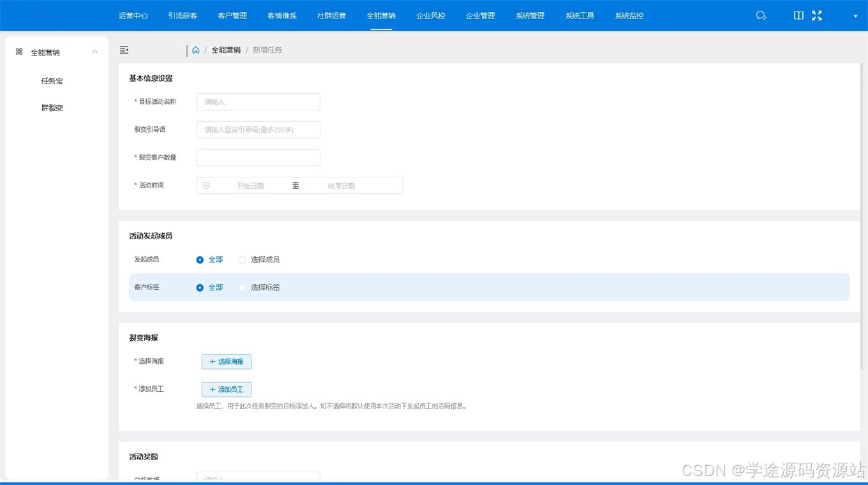868x485 pixels.
Task: Open 运营中心 top menu
Action: tap(133, 16)
